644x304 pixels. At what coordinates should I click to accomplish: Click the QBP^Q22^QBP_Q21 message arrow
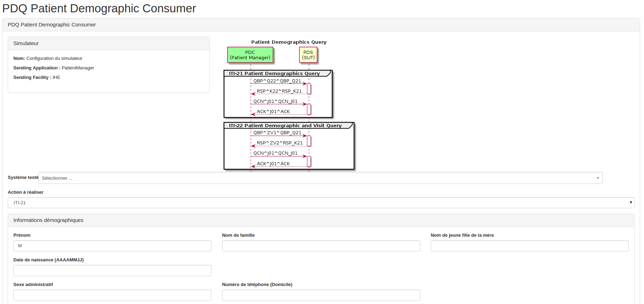coord(277,81)
